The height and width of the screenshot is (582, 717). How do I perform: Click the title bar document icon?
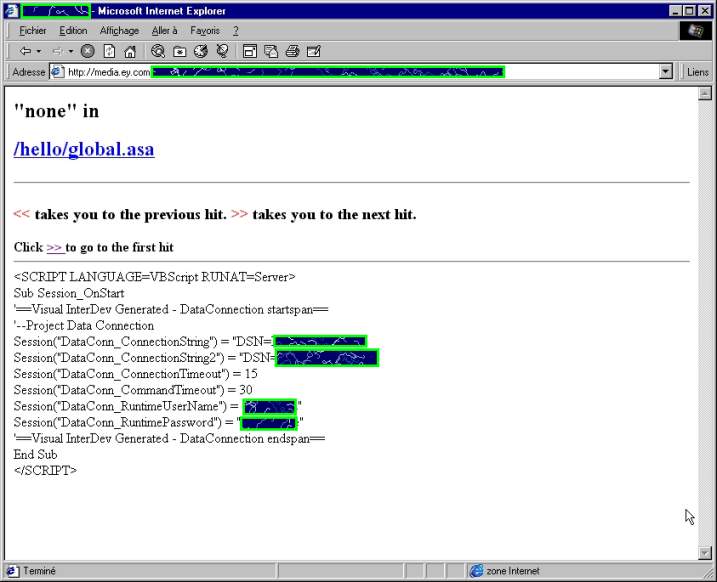tap(11, 11)
